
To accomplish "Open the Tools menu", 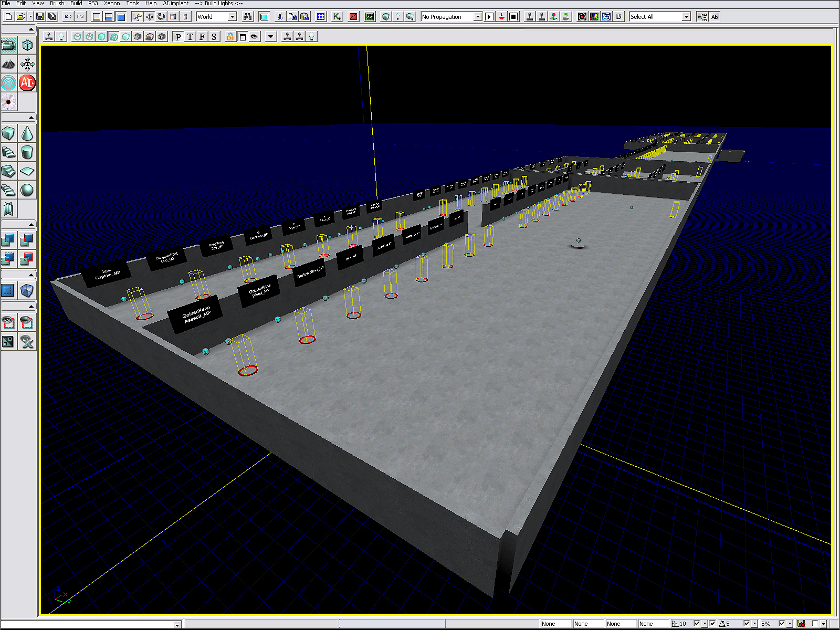I will 132,3.
